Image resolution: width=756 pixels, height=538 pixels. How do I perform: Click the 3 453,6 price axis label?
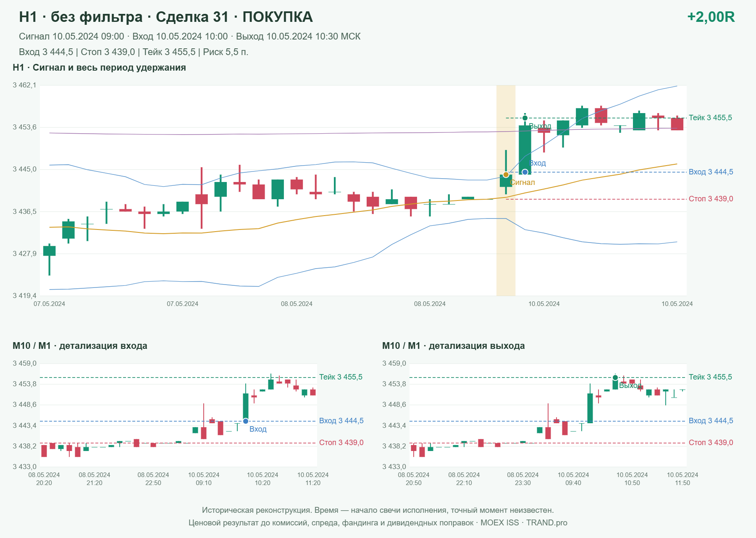pos(24,127)
